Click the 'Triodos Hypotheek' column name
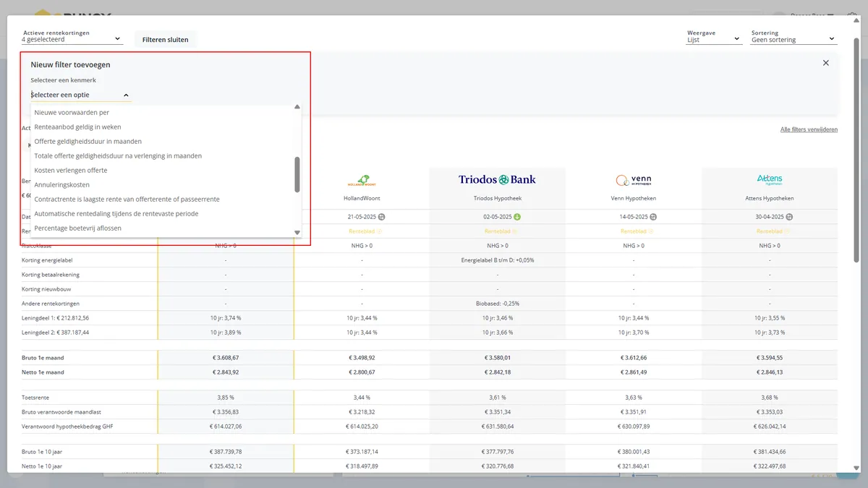Screen dimensions: 868x488 coord(498,199)
